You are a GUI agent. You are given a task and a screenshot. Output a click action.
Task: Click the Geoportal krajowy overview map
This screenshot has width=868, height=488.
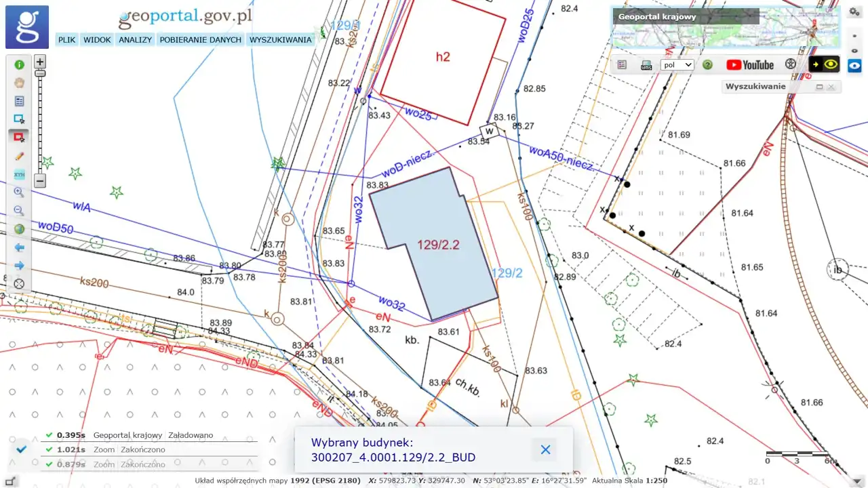tap(726, 27)
